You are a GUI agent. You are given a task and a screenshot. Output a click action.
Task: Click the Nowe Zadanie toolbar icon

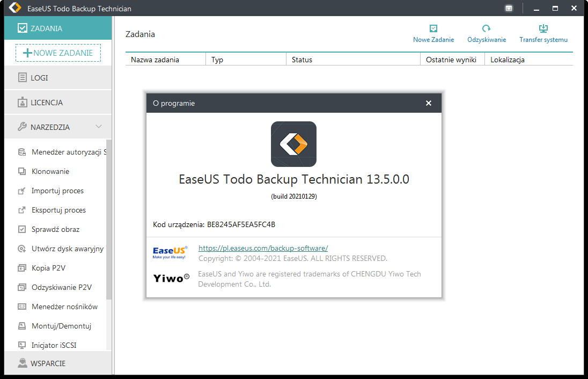(433, 28)
